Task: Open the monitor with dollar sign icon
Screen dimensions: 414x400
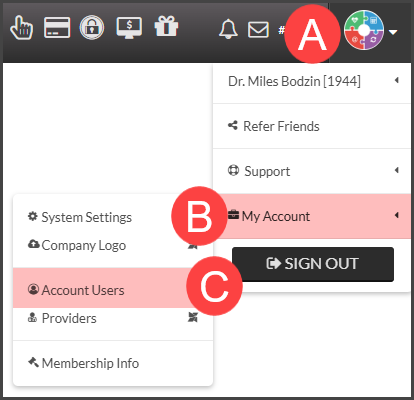Action: click(129, 28)
